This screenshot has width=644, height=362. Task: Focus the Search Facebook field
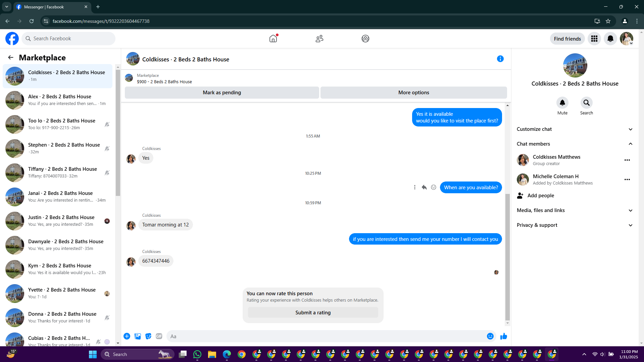click(x=68, y=39)
